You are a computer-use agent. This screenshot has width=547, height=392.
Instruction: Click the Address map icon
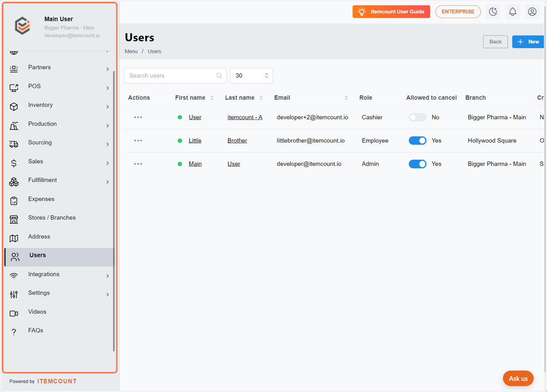[x=14, y=238]
